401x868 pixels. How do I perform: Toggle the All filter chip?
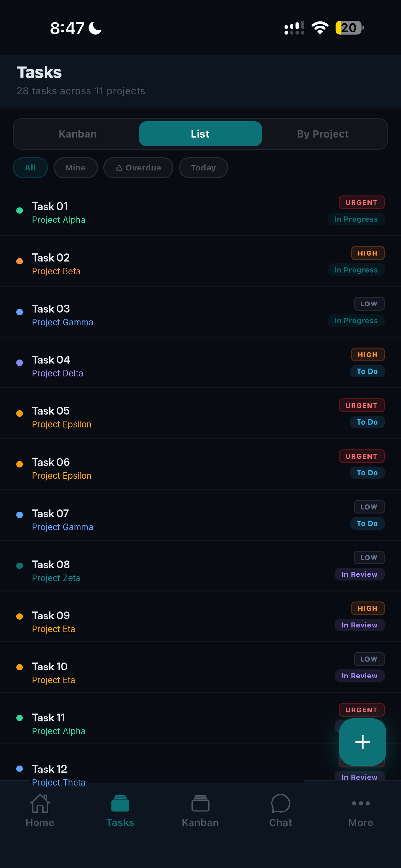click(30, 168)
